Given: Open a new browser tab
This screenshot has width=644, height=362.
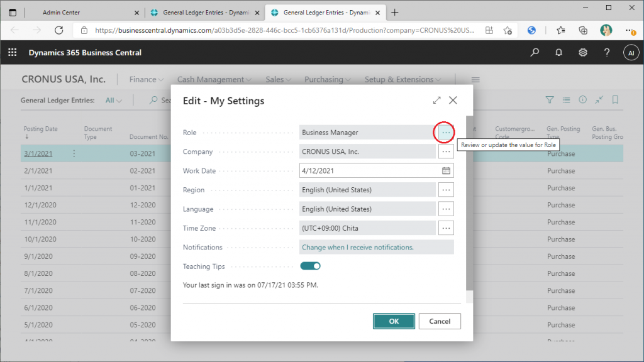Looking at the screenshot, I should point(395,13).
